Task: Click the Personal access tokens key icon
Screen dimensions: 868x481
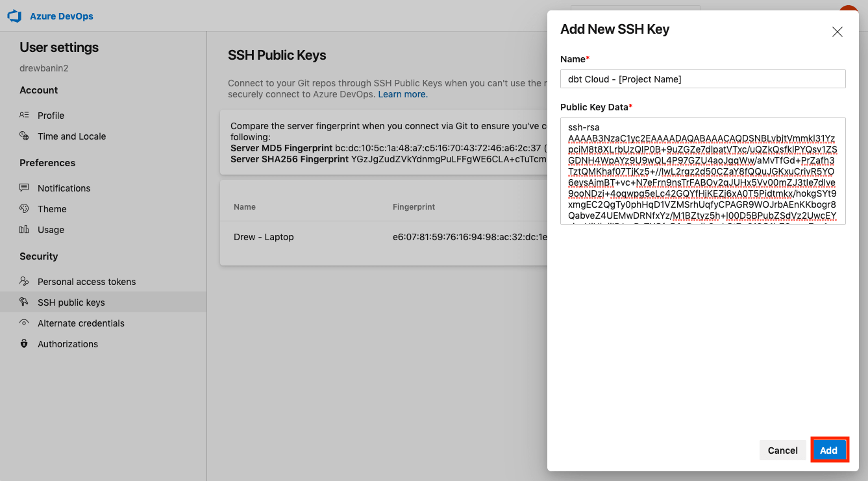Action: pos(24,281)
